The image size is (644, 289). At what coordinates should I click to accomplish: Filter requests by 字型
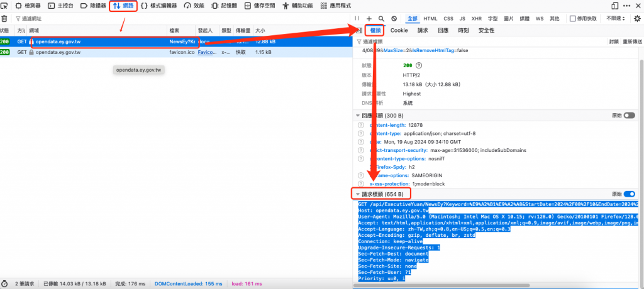pyautogui.click(x=493, y=18)
